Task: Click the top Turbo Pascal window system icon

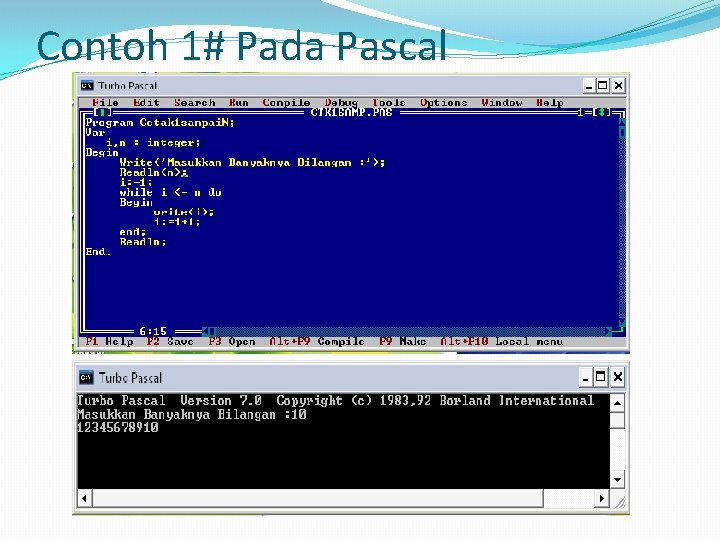Action: click(87, 86)
